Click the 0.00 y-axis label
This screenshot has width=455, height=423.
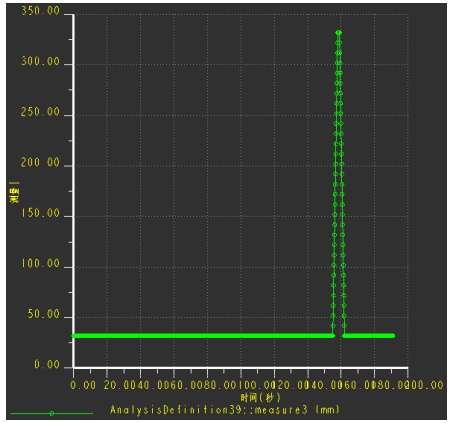click(x=47, y=365)
